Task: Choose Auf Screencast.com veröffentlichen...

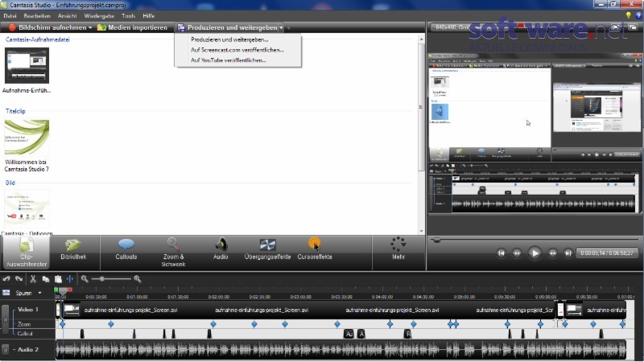Action: pyautogui.click(x=237, y=50)
